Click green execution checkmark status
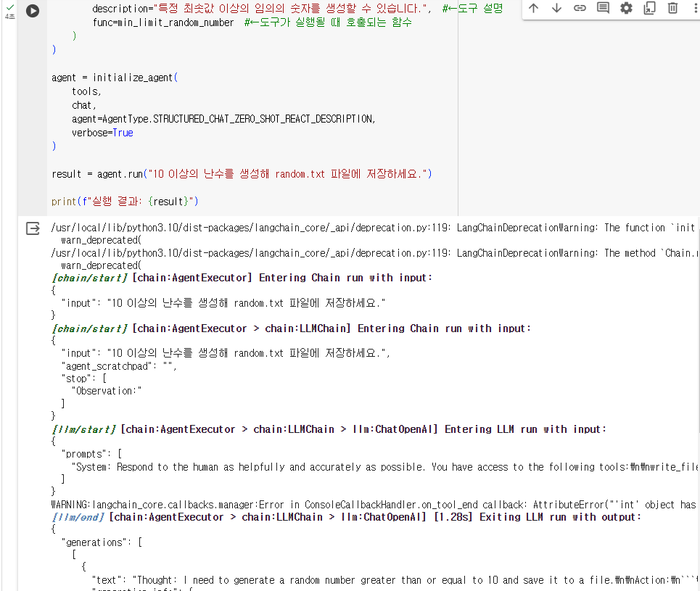Viewport: 700px width, 591px height. coord(10,7)
